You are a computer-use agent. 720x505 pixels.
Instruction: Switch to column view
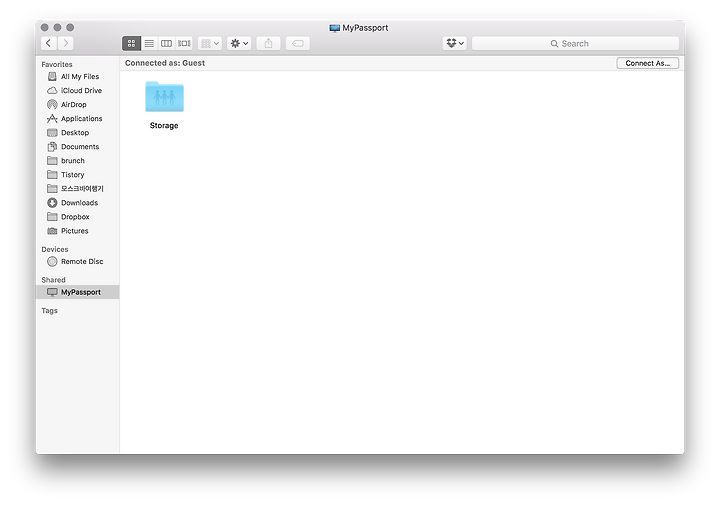(x=166, y=43)
